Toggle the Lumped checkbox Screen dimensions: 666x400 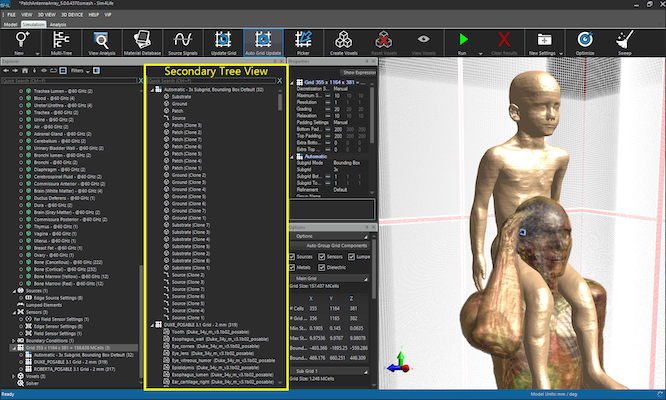click(351, 256)
